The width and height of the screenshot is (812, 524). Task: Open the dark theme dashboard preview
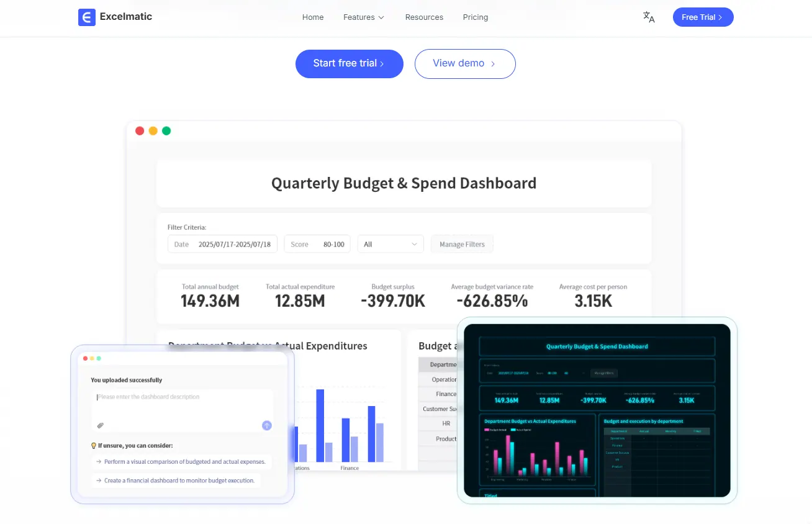click(597, 410)
